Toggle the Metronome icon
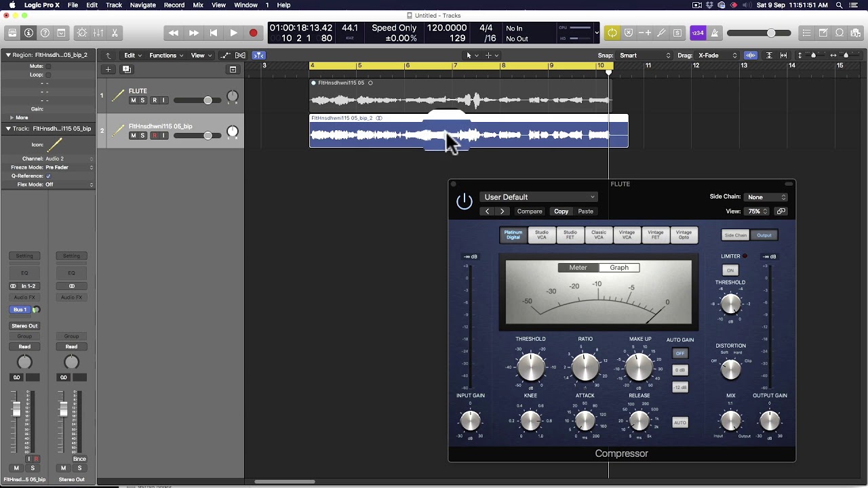Viewport: 868px width, 488px height. 714,33
